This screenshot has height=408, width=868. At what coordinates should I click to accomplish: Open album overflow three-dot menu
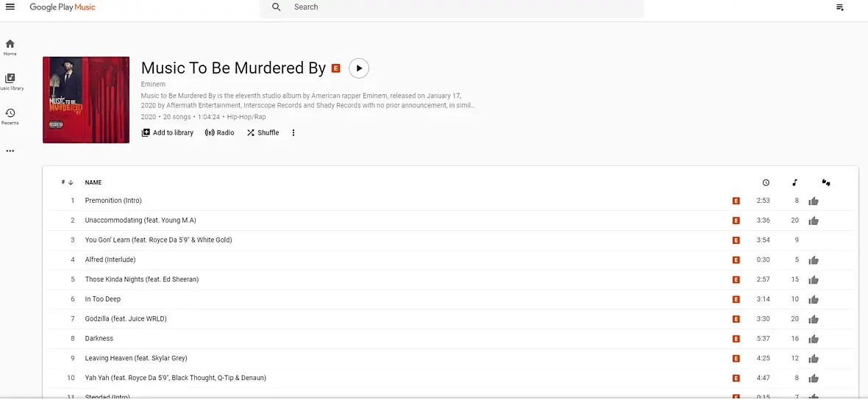point(294,133)
